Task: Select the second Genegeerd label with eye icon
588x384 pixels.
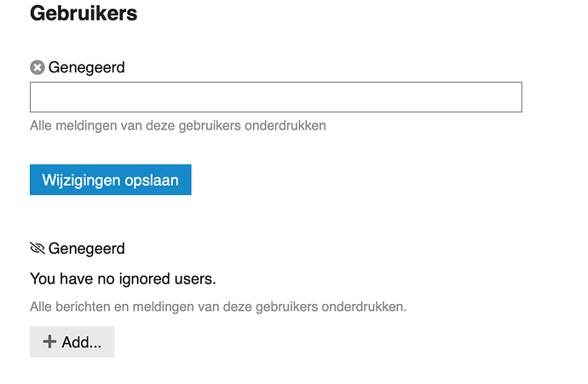Action: pyautogui.click(x=87, y=249)
